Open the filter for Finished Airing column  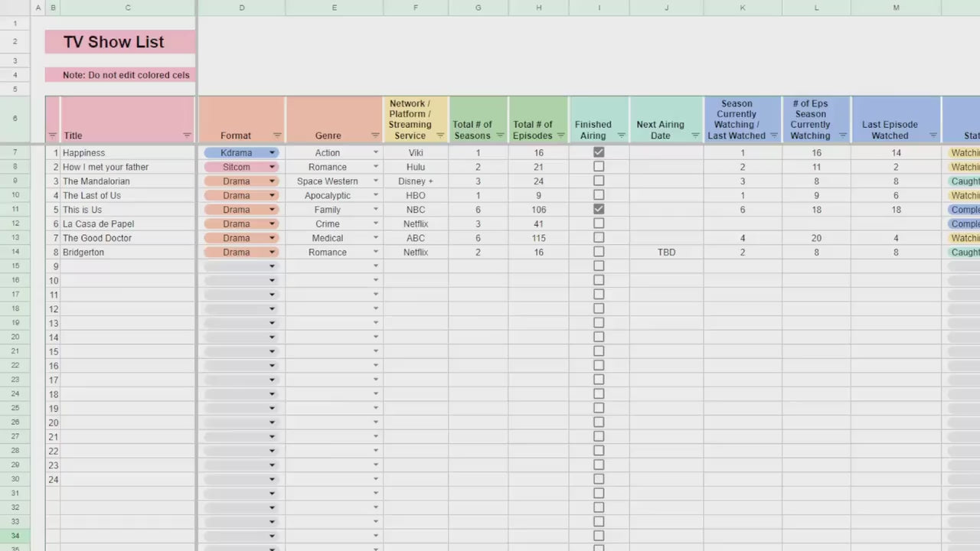tap(623, 135)
